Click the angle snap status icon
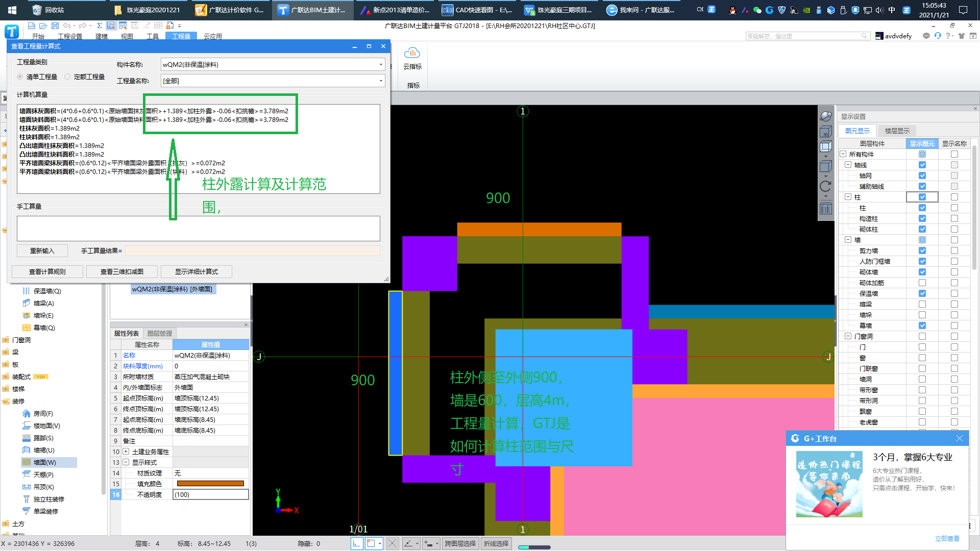Screen dimensions: 980x551 [x=408, y=543]
